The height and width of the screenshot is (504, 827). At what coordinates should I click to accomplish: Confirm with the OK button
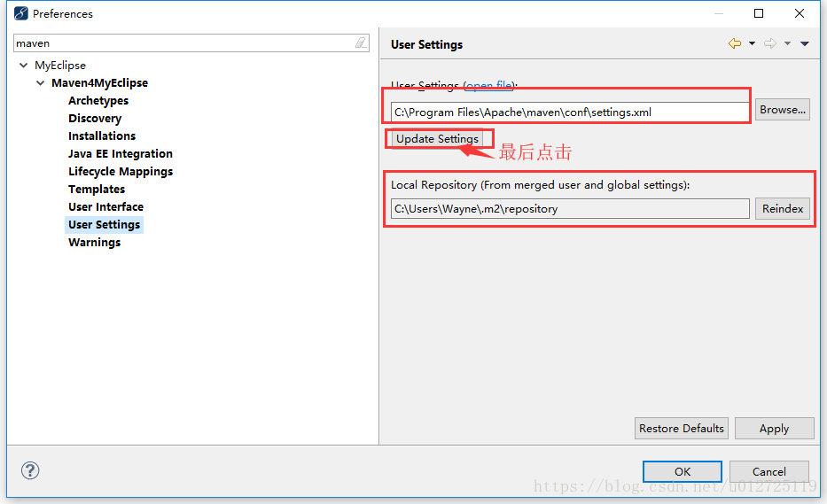683,471
